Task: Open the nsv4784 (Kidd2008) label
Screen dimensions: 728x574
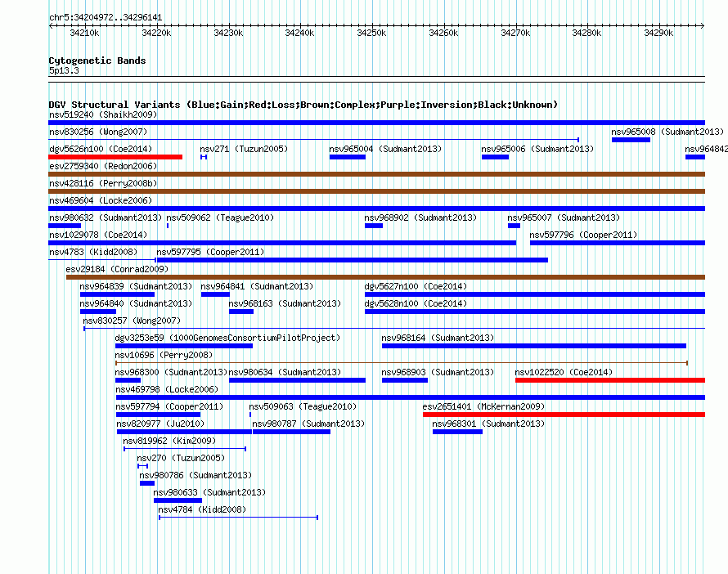Action: pyautogui.click(x=202, y=509)
